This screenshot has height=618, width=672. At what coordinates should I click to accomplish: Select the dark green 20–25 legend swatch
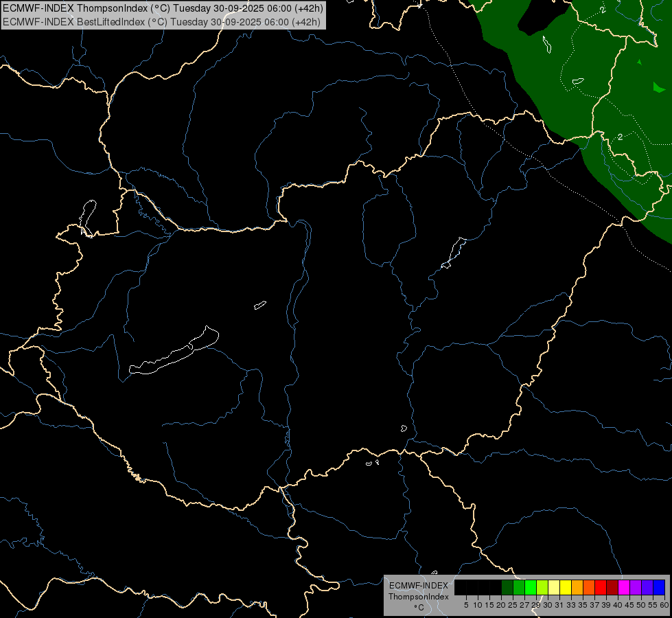click(507, 588)
